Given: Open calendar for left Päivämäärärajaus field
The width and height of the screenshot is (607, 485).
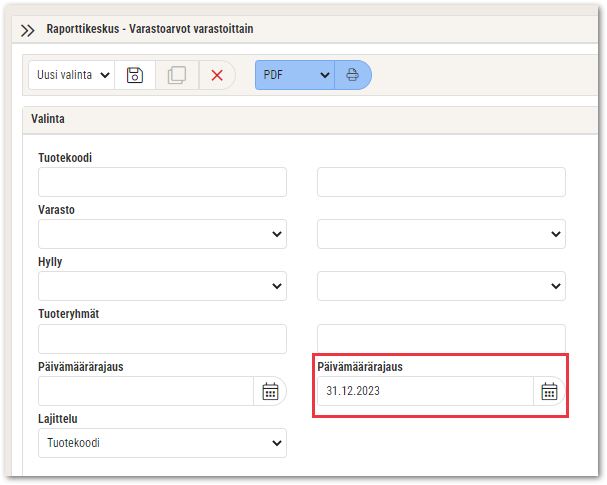Looking at the screenshot, I should pyautogui.click(x=270, y=391).
